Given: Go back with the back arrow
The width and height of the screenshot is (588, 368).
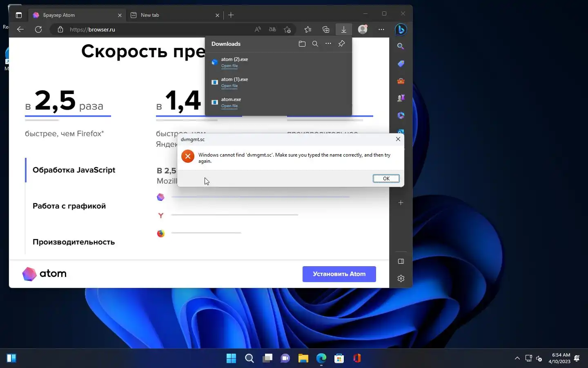Looking at the screenshot, I should click(20, 29).
